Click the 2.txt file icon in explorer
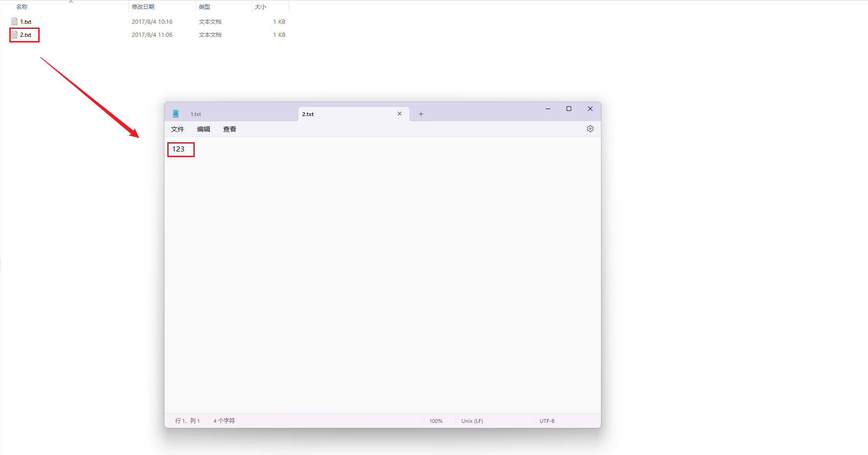The image size is (868, 455). [14, 34]
